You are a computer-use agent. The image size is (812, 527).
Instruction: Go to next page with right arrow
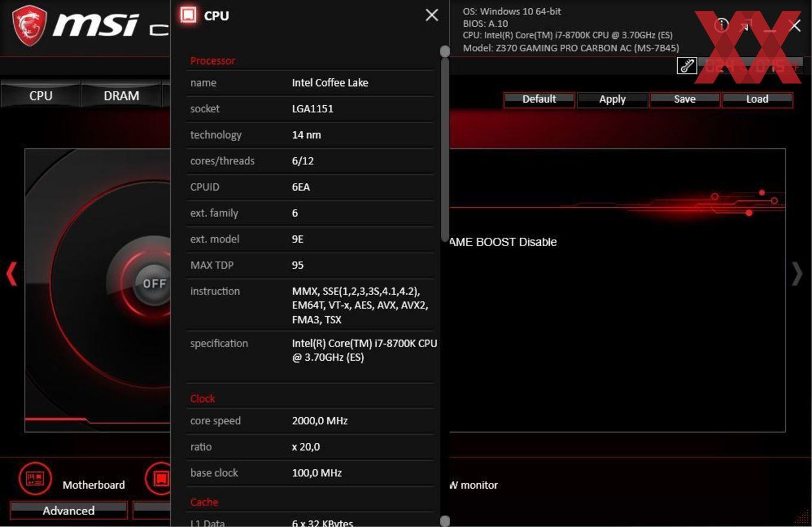coord(797,274)
